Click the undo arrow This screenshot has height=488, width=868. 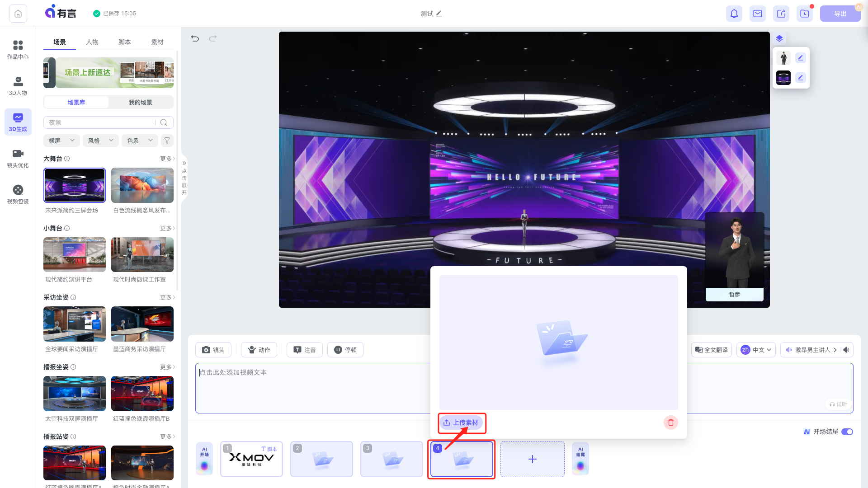coord(195,38)
